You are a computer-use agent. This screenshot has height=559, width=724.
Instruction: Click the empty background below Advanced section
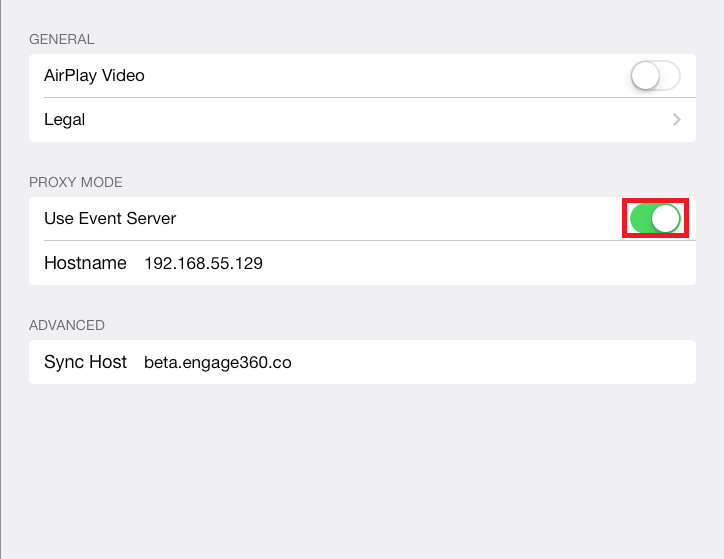362,470
